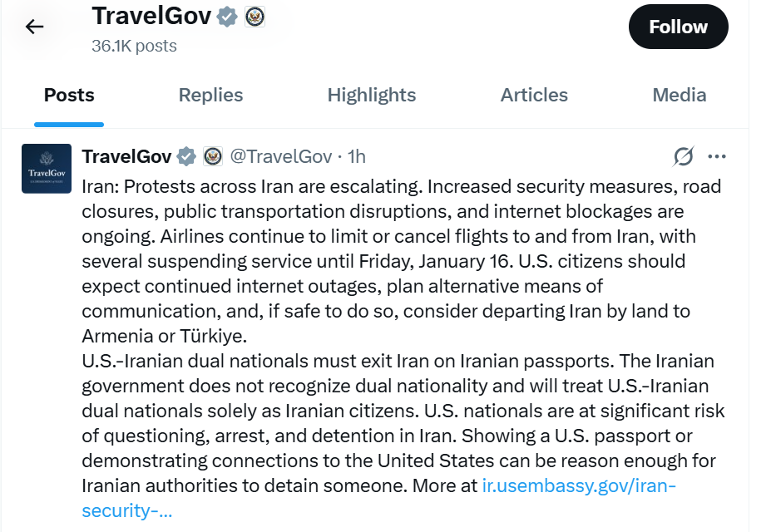This screenshot has width=771, height=532.
Task: Select the Highlights tab
Action: [371, 95]
